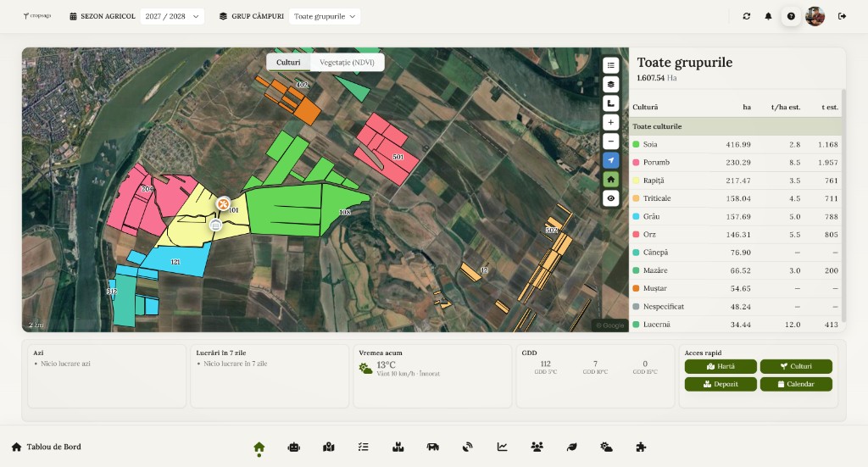Click the Culturi quick access button
Viewport: 868px width, 467px height.
point(796,366)
